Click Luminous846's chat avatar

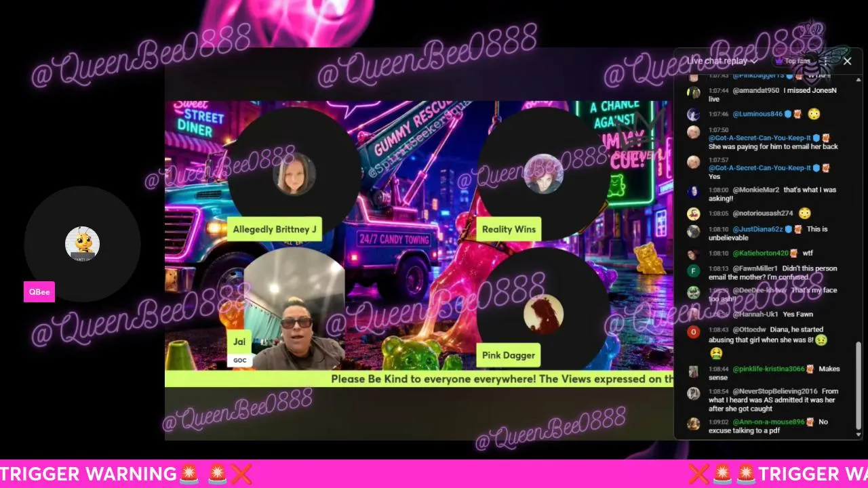pos(693,115)
